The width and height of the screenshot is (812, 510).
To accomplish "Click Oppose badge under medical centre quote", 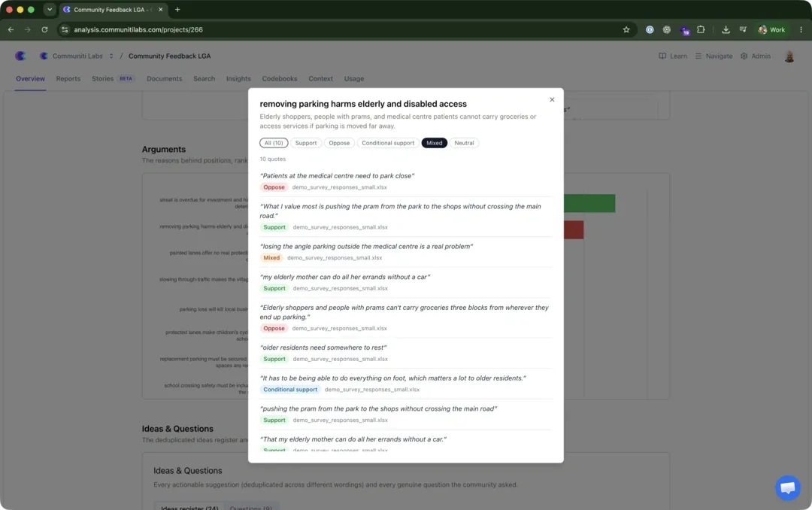I will coord(274,187).
